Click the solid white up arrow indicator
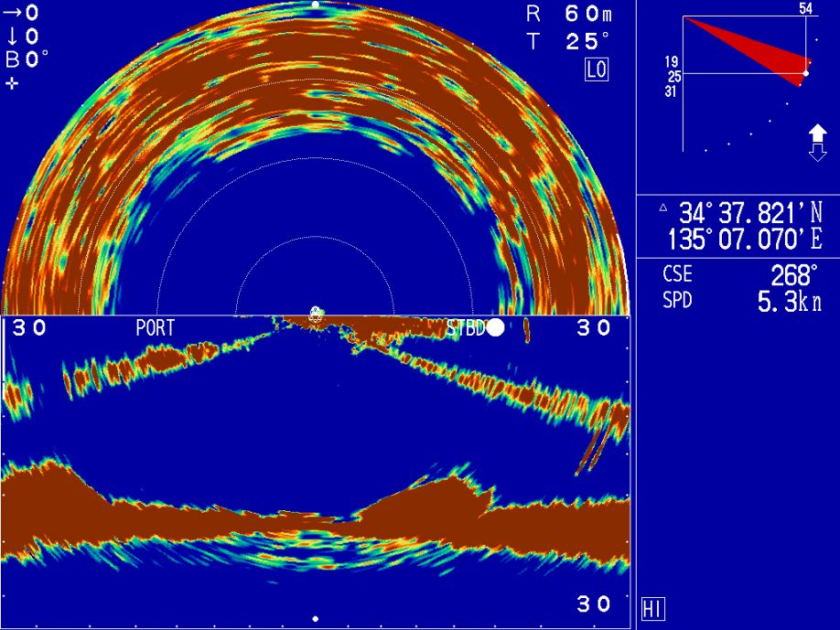The height and width of the screenshot is (630, 840). pos(817,134)
